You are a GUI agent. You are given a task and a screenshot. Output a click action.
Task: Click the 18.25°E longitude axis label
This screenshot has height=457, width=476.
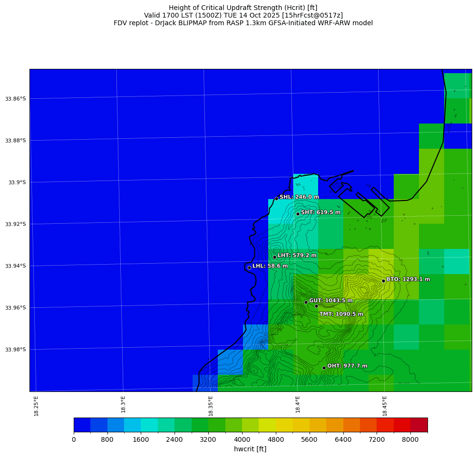tap(37, 406)
